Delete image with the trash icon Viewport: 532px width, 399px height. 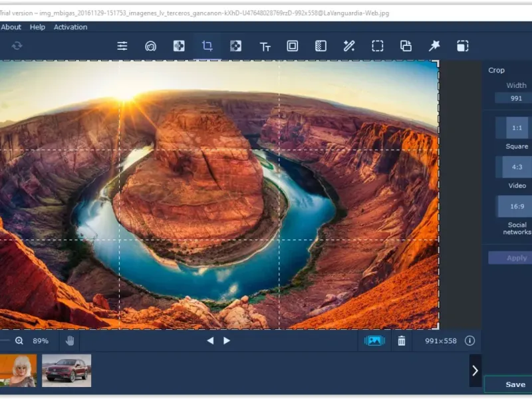click(402, 340)
